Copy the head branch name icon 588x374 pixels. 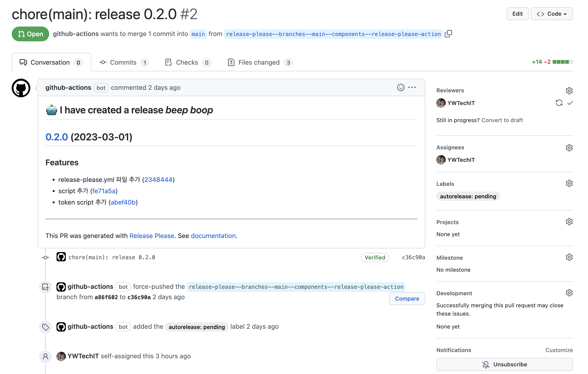tap(448, 34)
